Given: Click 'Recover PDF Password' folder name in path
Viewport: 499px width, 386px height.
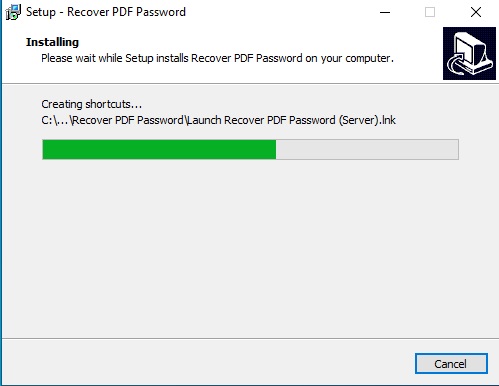Looking at the screenshot, I should pyautogui.click(x=128, y=120).
